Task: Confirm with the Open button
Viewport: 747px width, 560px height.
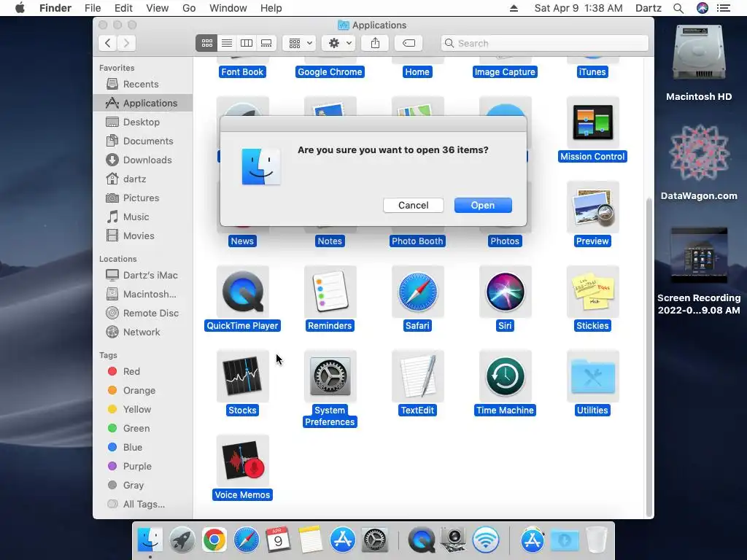Action: click(483, 205)
